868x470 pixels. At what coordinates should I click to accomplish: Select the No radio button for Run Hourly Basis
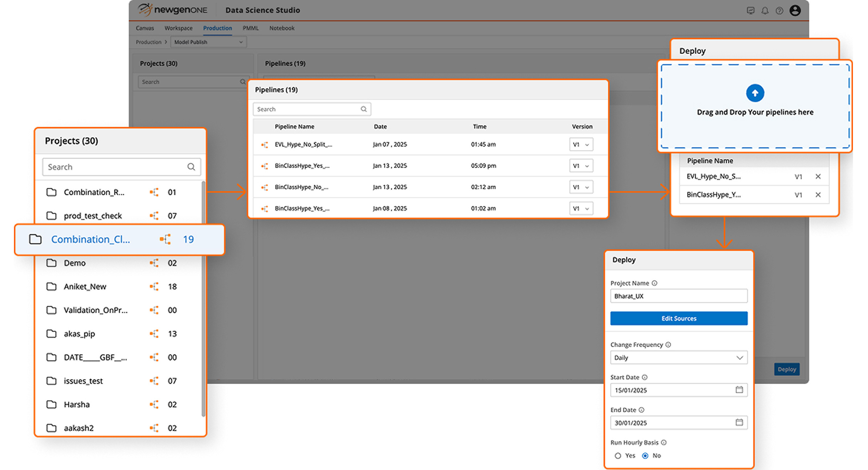[645, 455]
